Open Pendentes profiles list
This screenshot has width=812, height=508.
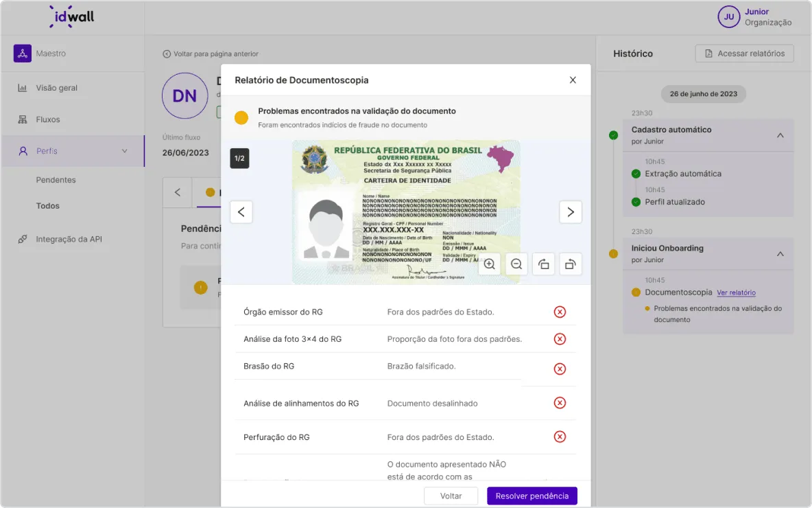56,180
